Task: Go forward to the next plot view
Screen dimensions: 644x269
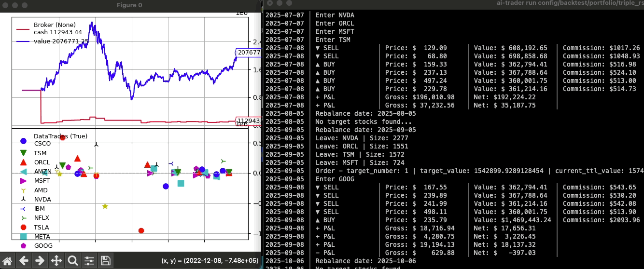Action: 40,261
